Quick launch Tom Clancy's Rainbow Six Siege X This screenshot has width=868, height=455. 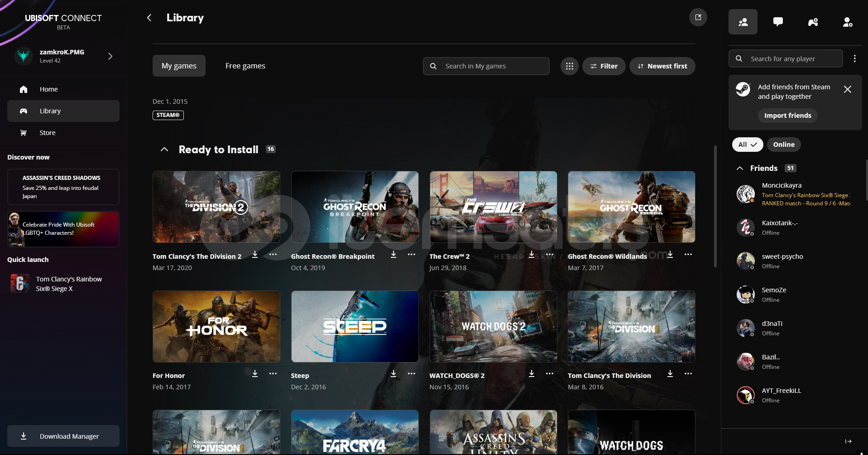point(63,284)
